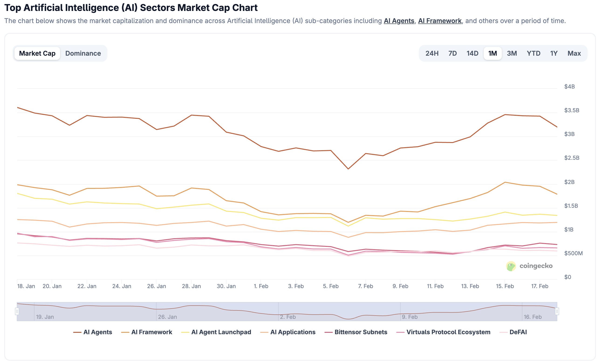The width and height of the screenshot is (599, 364).
Task: Click the right edge of the range selector
Action: pos(557,312)
